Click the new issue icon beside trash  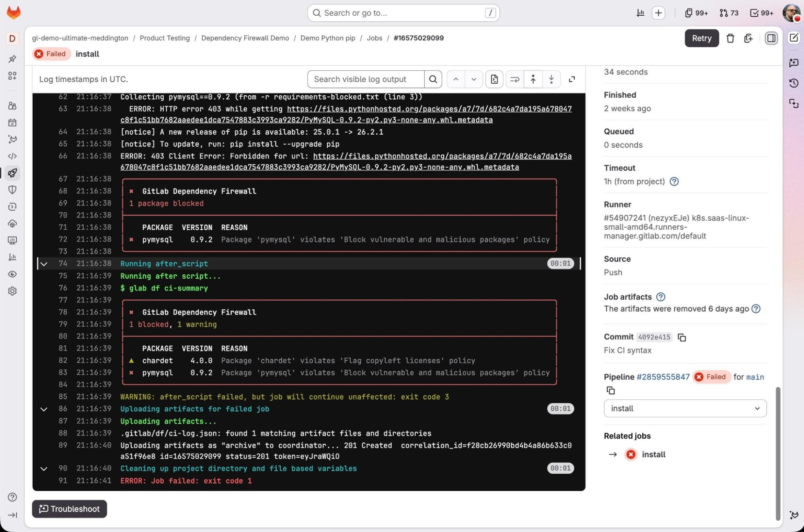click(x=748, y=38)
